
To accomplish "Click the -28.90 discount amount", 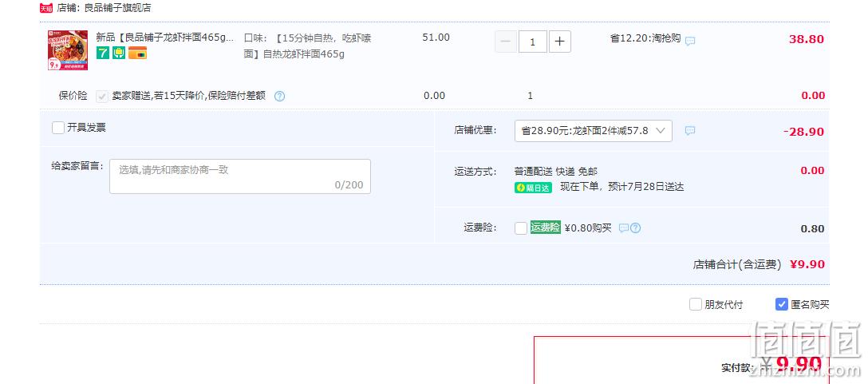I will point(804,132).
